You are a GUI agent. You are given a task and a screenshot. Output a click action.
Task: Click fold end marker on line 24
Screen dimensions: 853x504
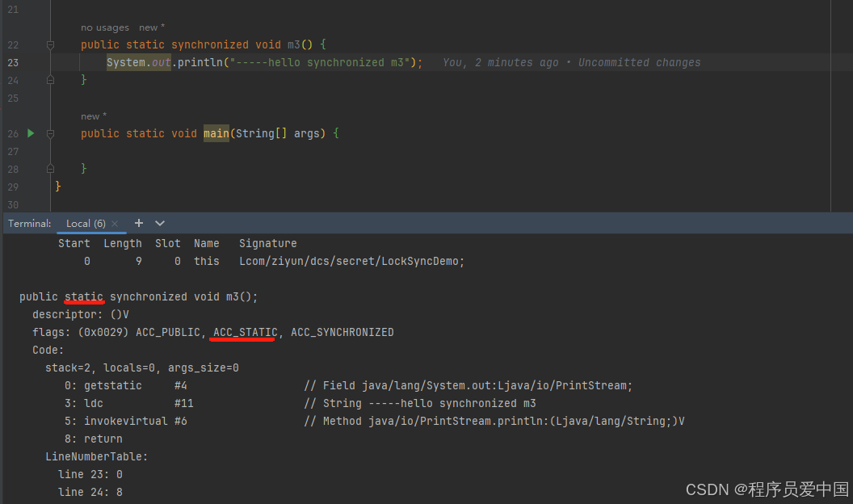click(50, 80)
